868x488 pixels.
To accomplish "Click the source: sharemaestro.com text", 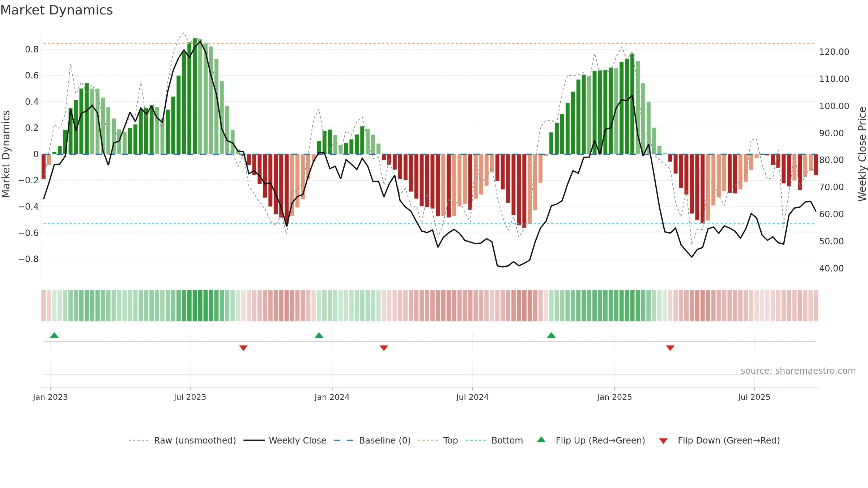I will point(798,371).
